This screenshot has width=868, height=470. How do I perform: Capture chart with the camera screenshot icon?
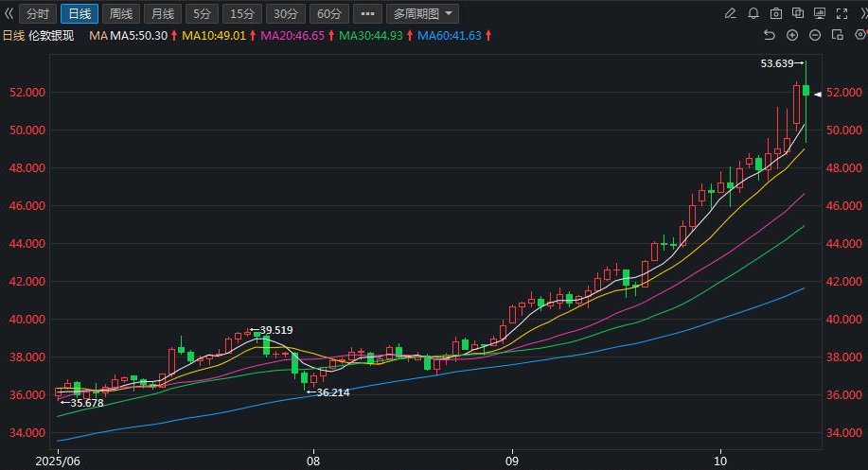tap(775, 14)
